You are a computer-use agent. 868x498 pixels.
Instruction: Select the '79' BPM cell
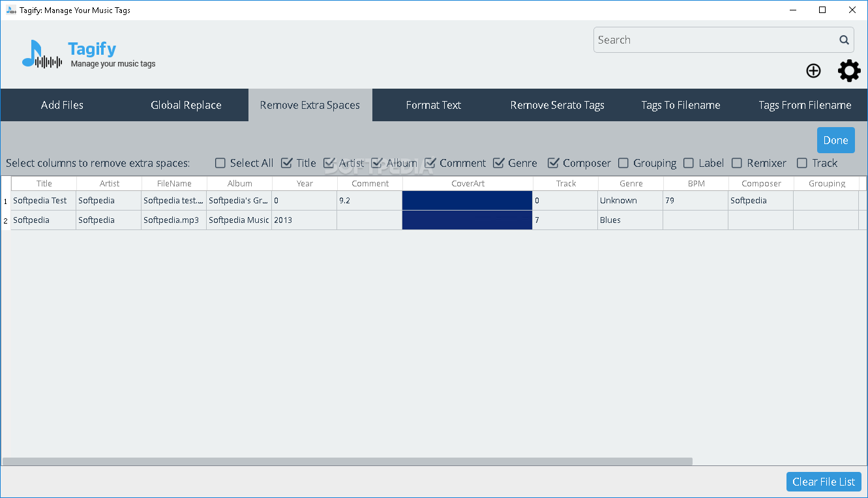pos(696,200)
